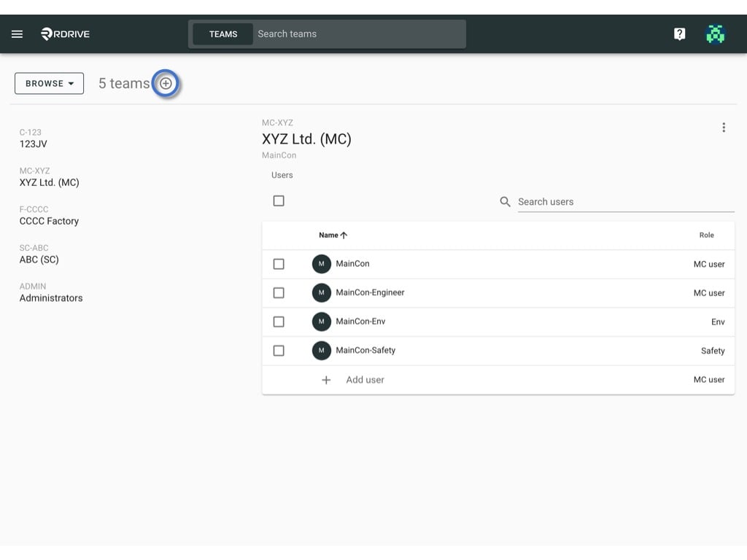The image size is (747, 560).
Task: Check the MainCon-Env checkbox
Action: tap(279, 322)
